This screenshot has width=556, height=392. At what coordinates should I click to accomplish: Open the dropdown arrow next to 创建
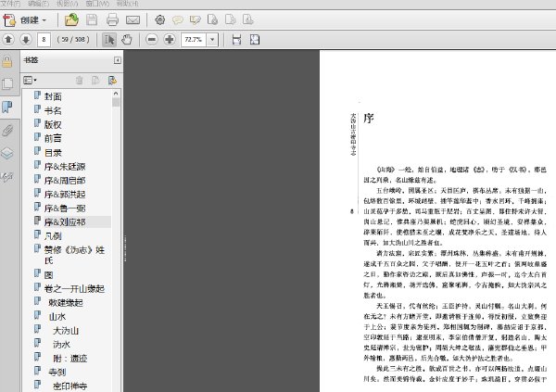click(44, 20)
